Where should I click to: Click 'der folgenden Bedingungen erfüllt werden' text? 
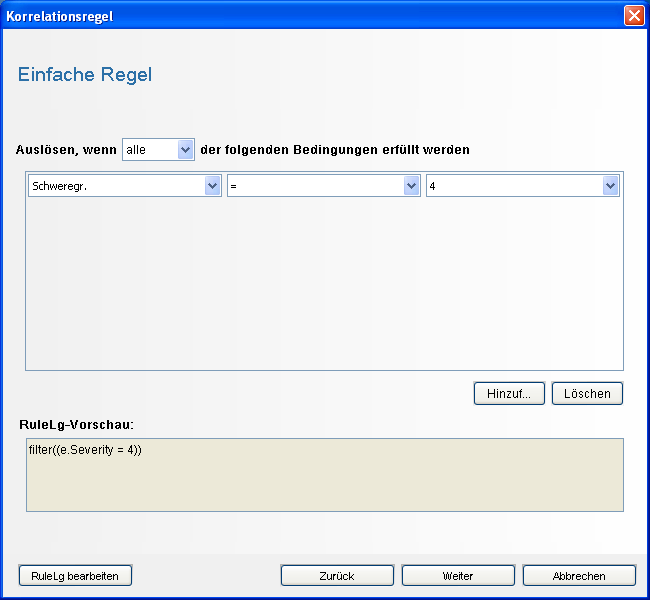coord(335,150)
